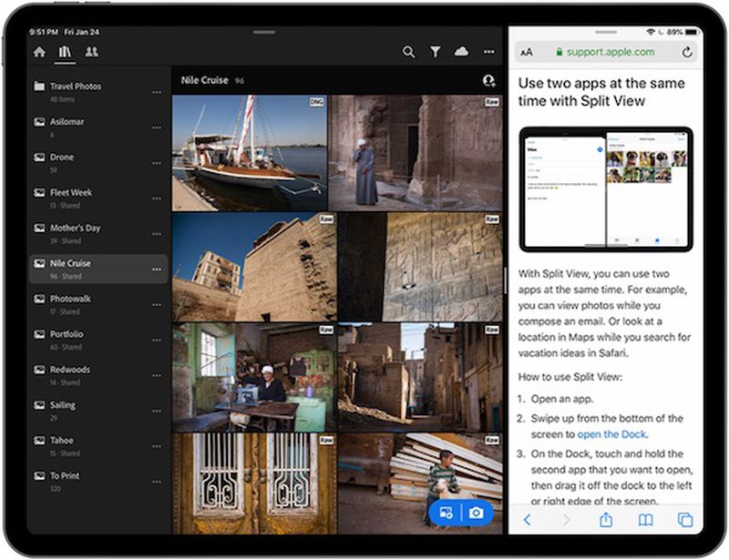
Task: Tap the add photos button
Action: pyautogui.click(x=446, y=513)
